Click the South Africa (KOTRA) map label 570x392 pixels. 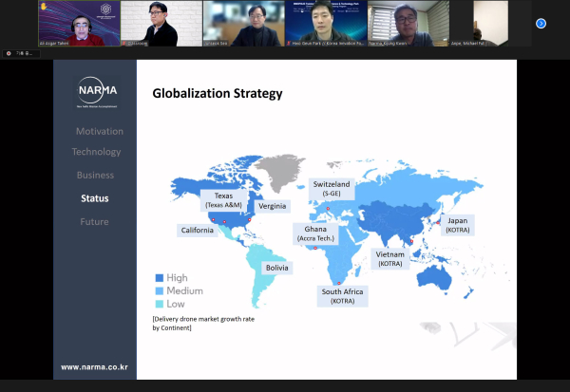point(342,296)
